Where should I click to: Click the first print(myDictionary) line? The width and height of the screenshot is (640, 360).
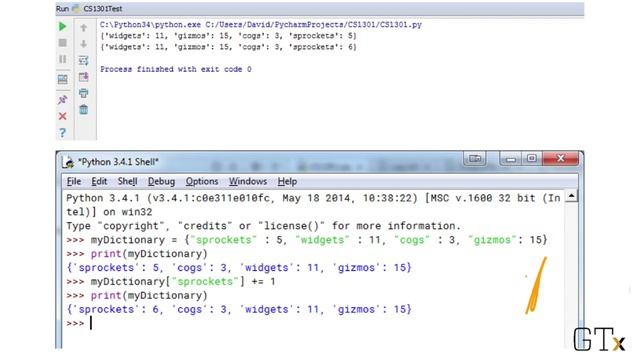coord(137,254)
